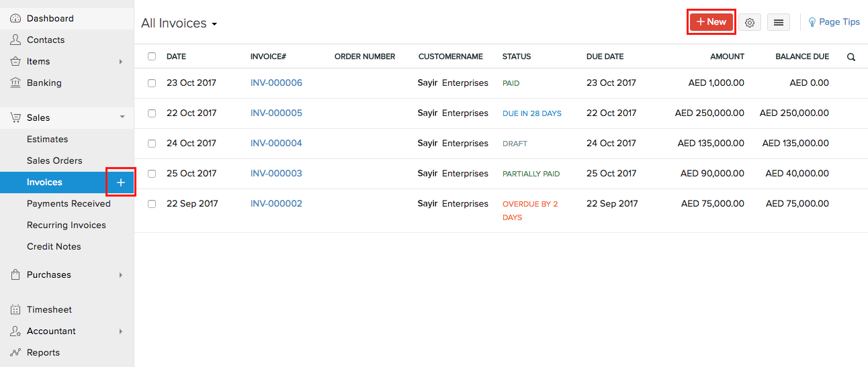Open the Page Tips link

(834, 22)
